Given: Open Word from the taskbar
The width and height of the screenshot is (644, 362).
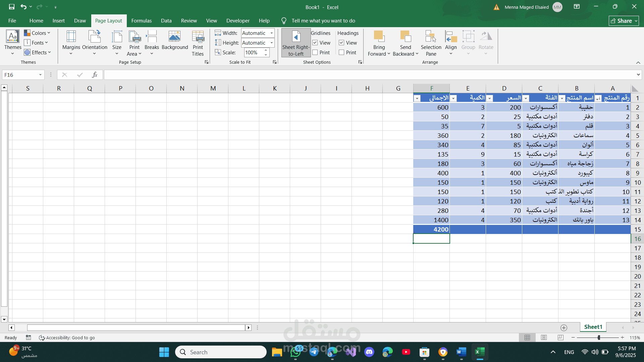Looking at the screenshot, I should tap(462, 352).
